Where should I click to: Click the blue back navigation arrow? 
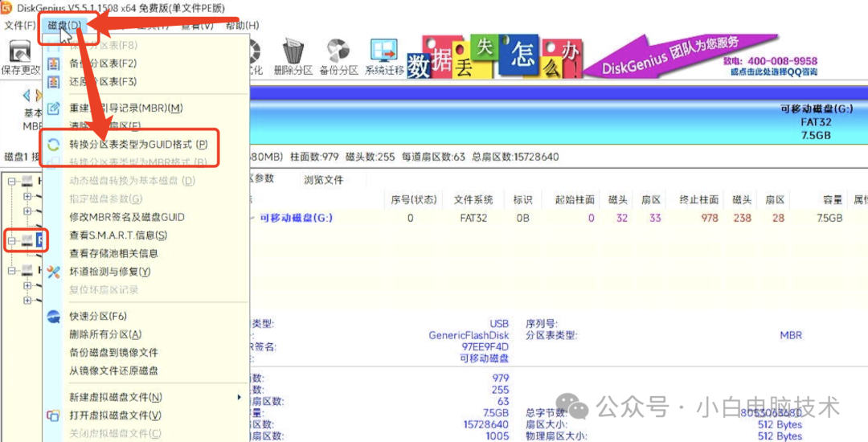click(x=26, y=96)
